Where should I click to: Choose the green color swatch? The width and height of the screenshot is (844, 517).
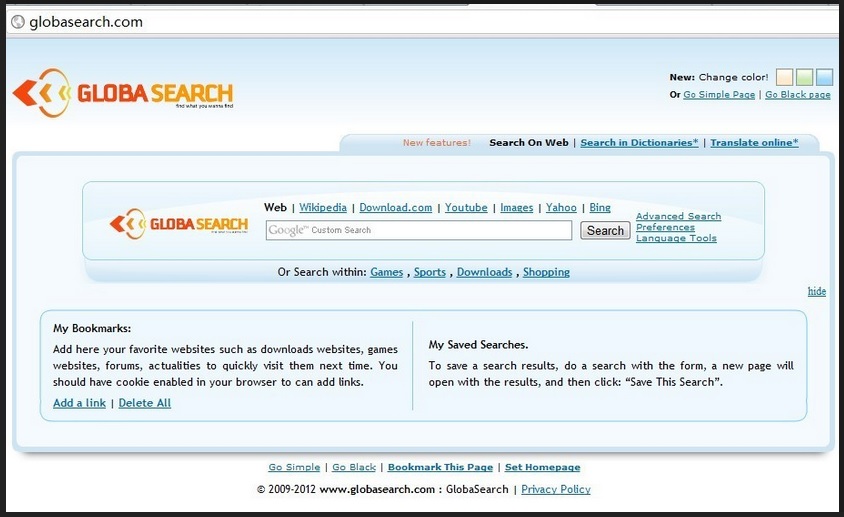tap(804, 77)
